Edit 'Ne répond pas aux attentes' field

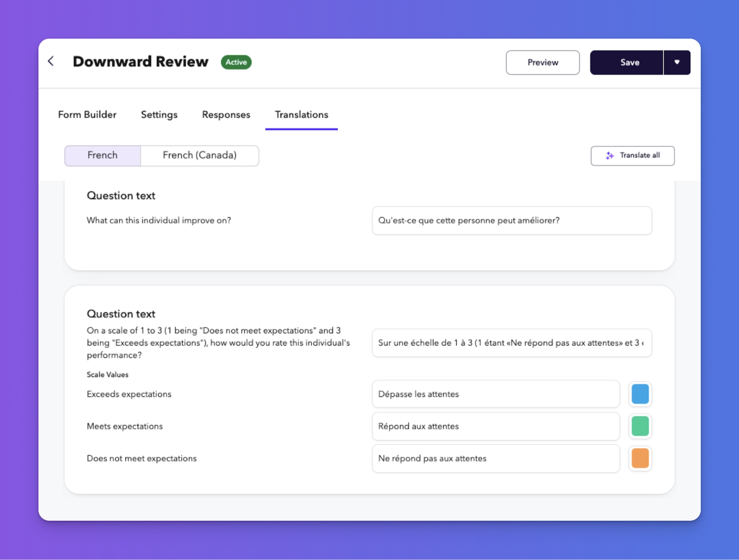click(x=495, y=458)
